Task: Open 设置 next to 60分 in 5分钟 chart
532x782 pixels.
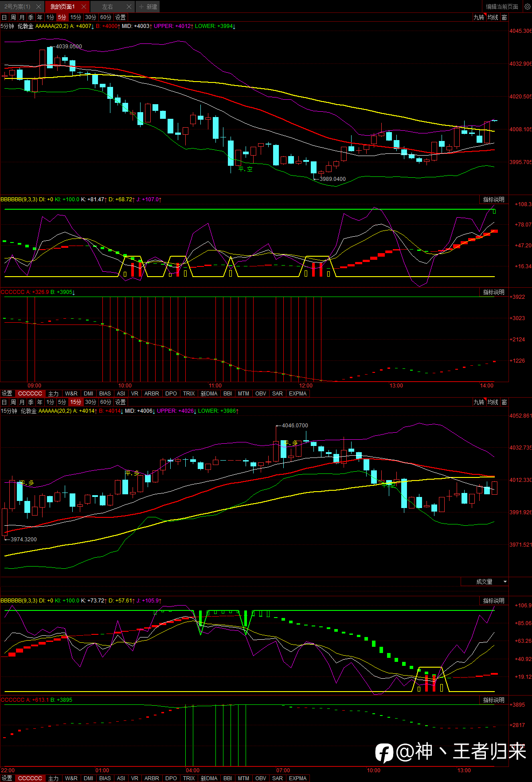Action: pos(121,17)
